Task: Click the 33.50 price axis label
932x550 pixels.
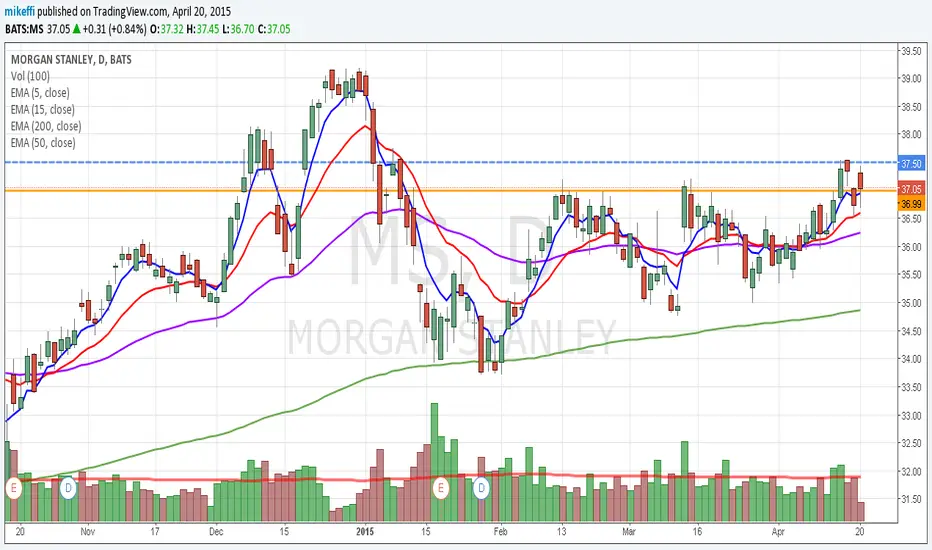Action: (911, 387)
